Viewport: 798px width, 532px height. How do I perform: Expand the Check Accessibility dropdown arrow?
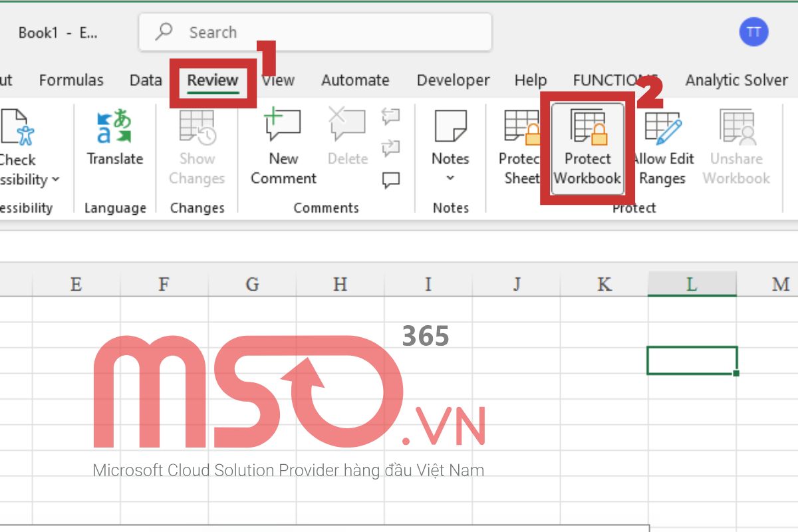point(56,180)
